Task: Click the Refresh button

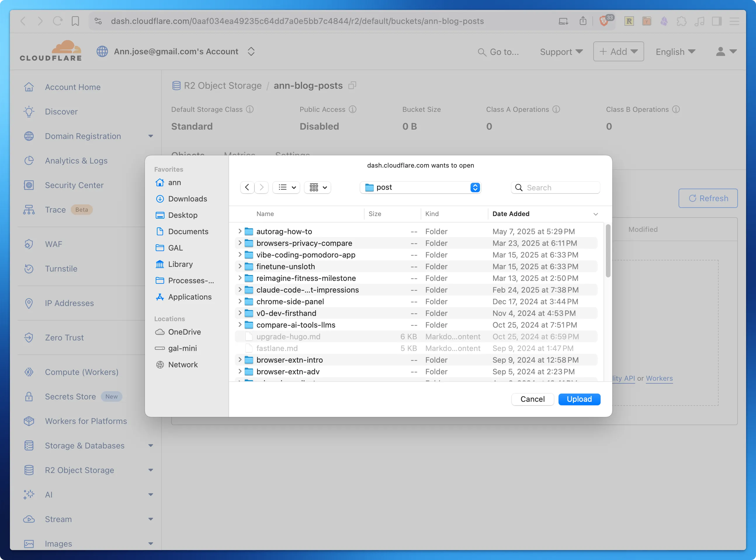Action: (708, 198)
